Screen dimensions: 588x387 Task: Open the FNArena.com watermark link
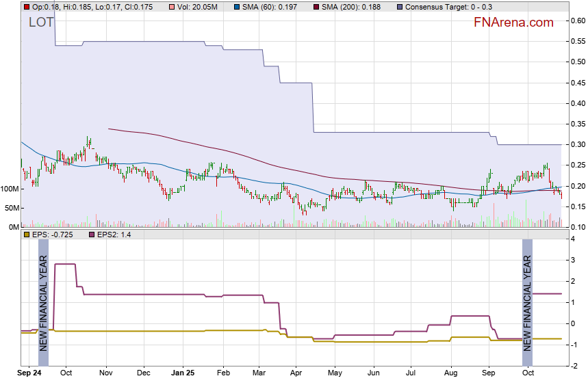[x=513, y=23]
